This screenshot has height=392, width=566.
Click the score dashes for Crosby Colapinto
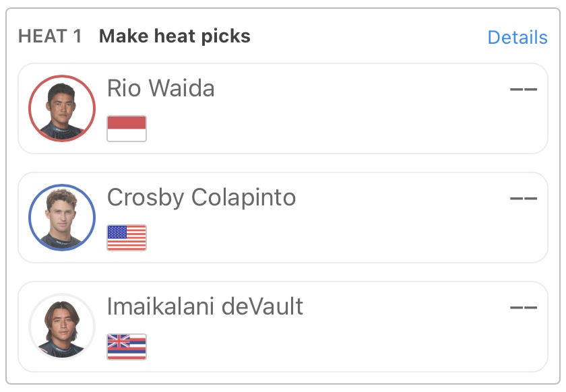[524, 199]
